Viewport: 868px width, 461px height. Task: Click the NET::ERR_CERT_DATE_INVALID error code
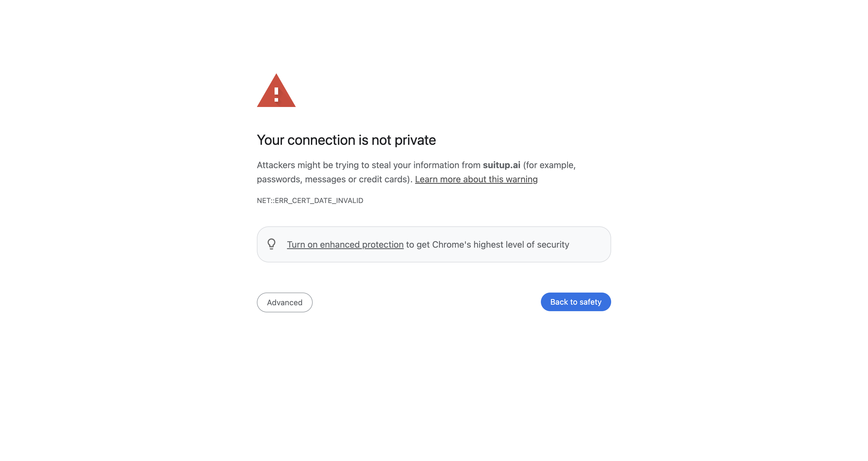click(310, 201)
